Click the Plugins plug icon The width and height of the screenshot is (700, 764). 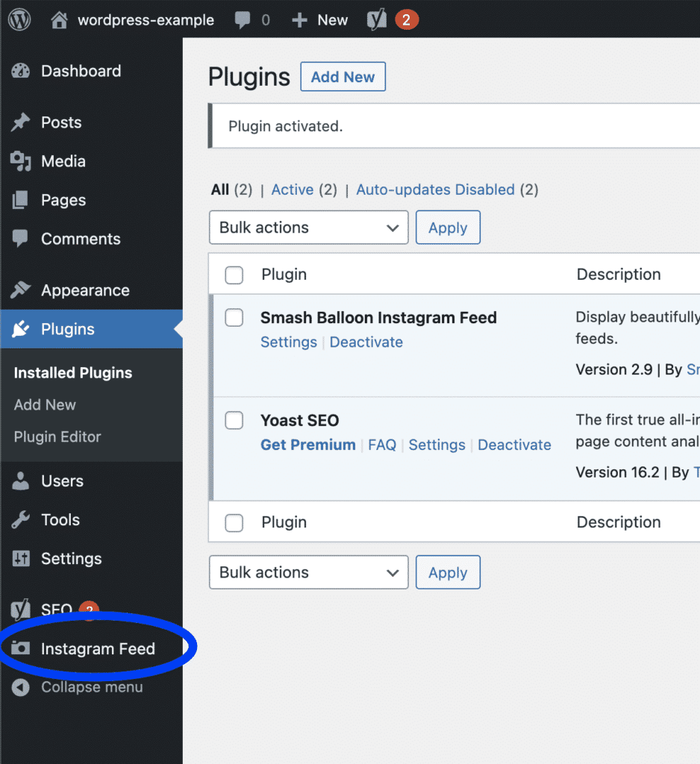pos(20,329)
